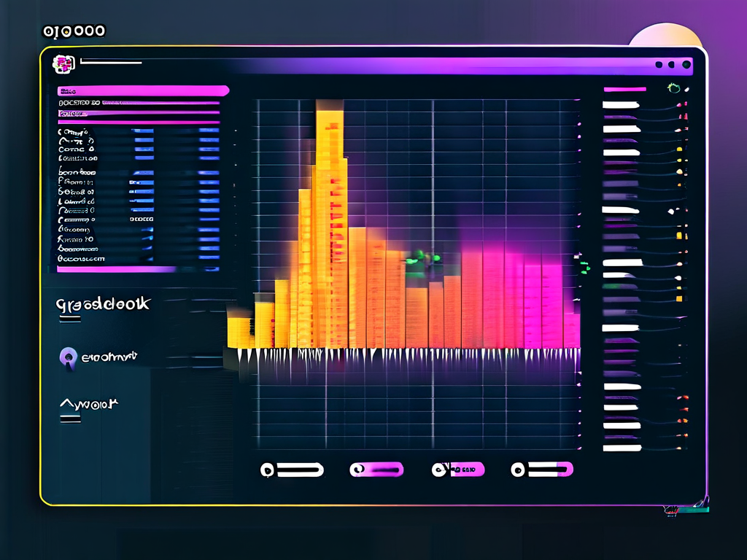Select the pink tab heading the right panel
Viewport: 747px width, 560px height.
[x=624, y=89]
